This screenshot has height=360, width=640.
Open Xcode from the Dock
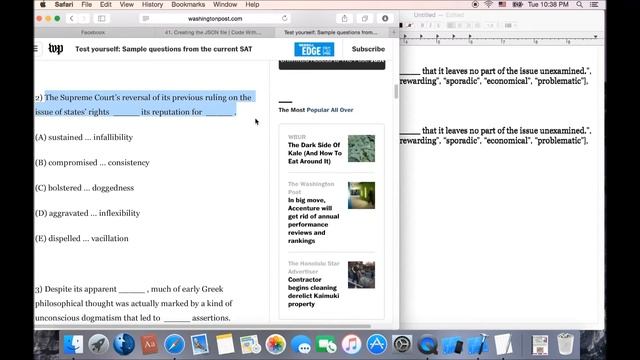(x=478, y=344)
